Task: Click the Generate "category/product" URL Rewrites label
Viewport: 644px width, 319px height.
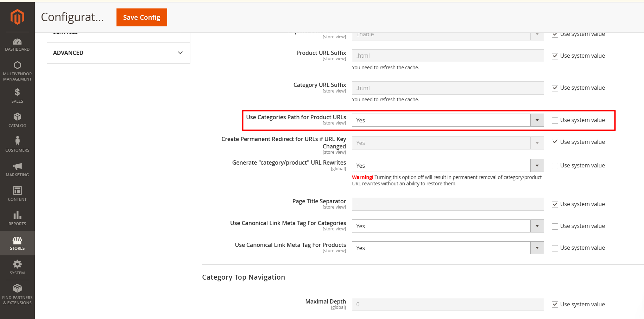Action: click(289, 162)
